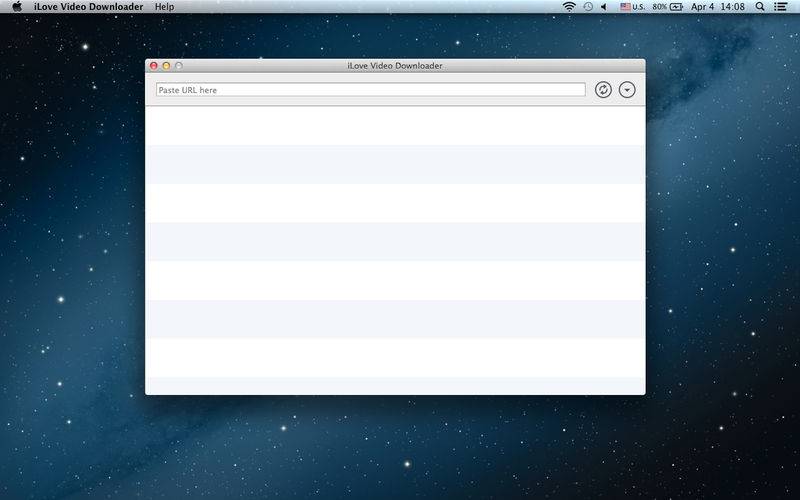
Task: Open the Help menu
Action: click(164, 7)
